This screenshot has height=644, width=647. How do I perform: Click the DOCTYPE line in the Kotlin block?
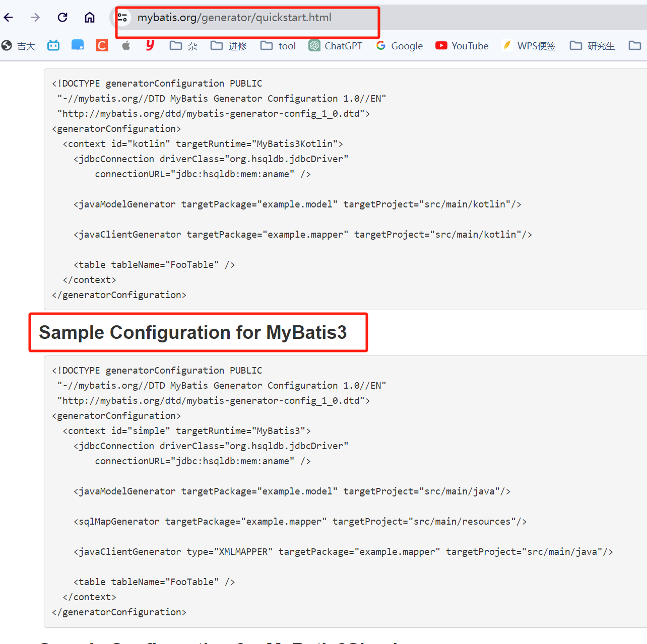pos(157,84)
